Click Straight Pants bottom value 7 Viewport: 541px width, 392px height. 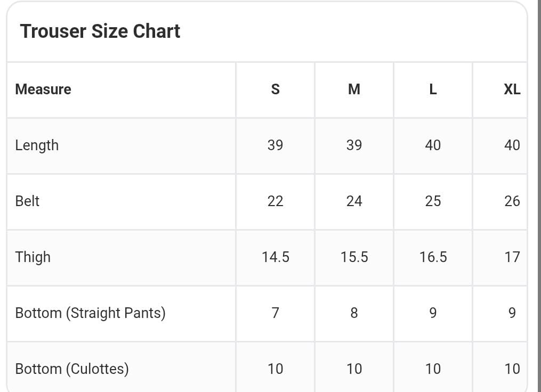[275, 313]
